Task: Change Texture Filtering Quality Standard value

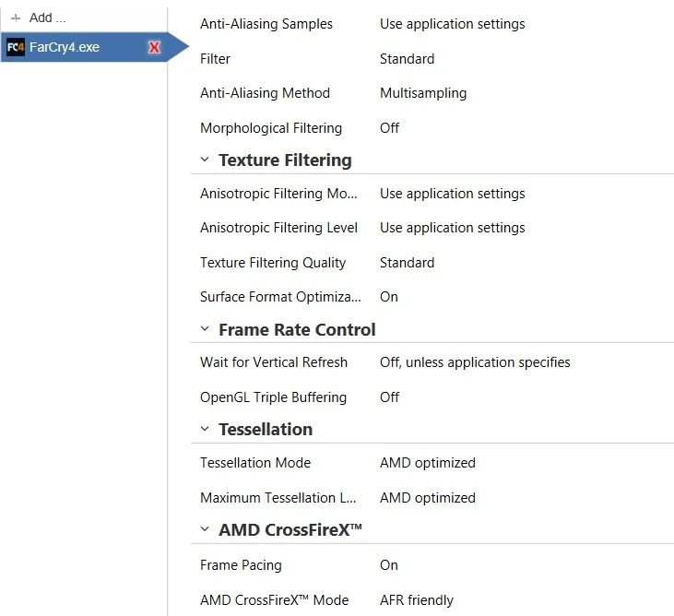Action: coord(407,263)
